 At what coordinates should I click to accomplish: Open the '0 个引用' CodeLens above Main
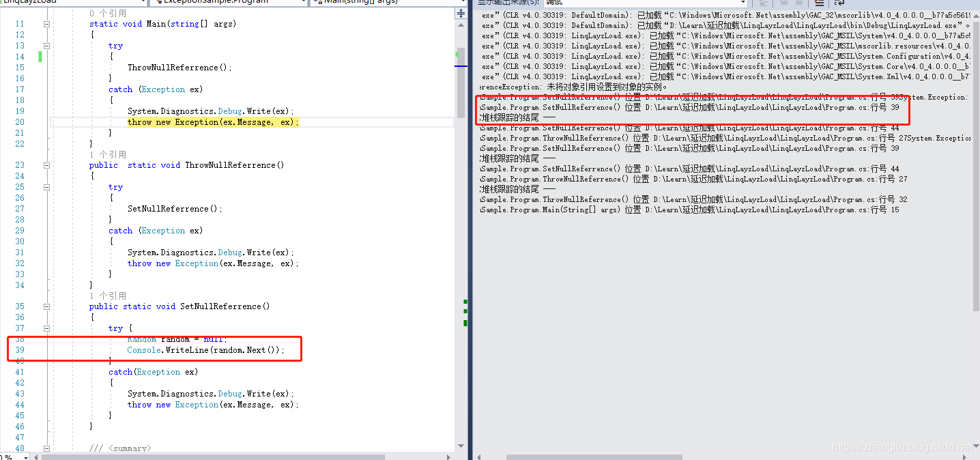point(108,13)
